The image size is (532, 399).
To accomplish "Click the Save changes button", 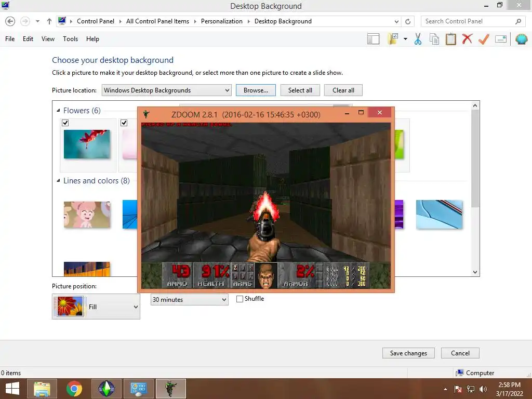I will coord(408,353).
